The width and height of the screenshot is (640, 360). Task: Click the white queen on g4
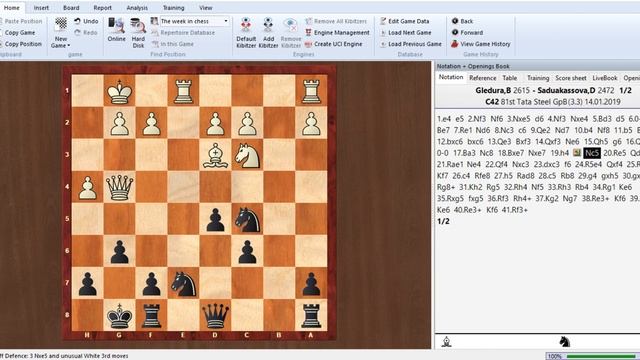tap(119, 187)
